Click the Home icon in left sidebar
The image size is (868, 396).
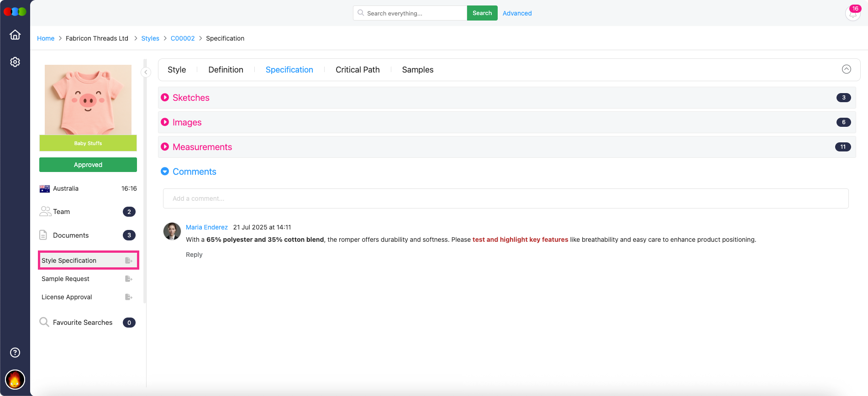pyautogui.click(x=15, y=35)
